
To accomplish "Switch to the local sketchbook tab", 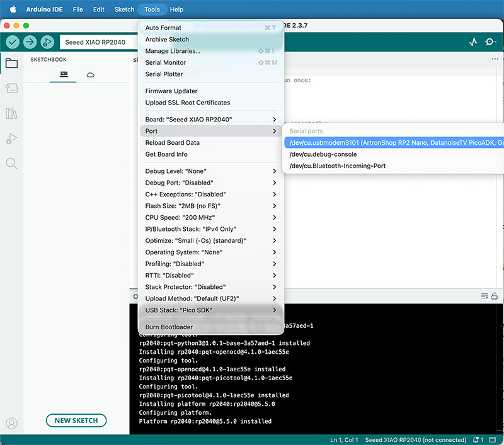I will click(x=64, y=74).
